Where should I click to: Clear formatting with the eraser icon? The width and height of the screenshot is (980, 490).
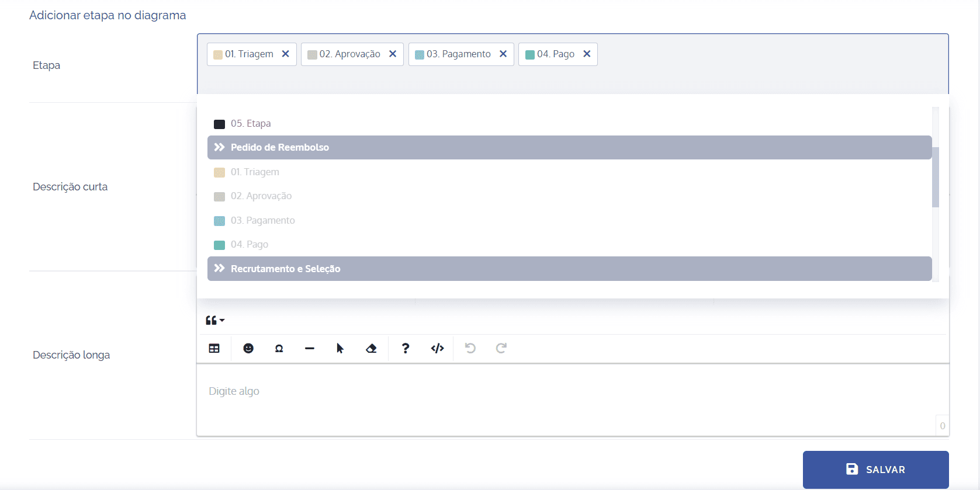(x=371, y=348)
